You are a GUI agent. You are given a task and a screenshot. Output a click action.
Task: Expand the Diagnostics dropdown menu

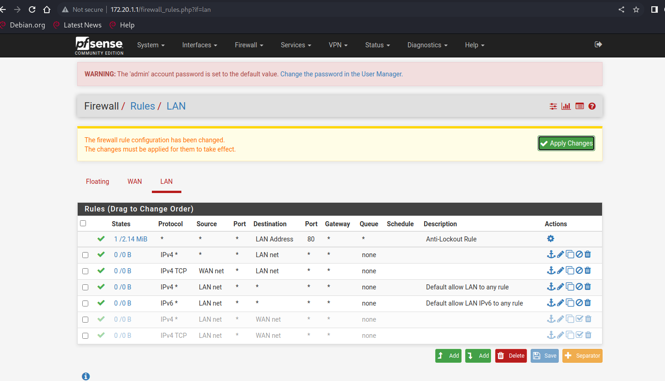click(427, 45)
